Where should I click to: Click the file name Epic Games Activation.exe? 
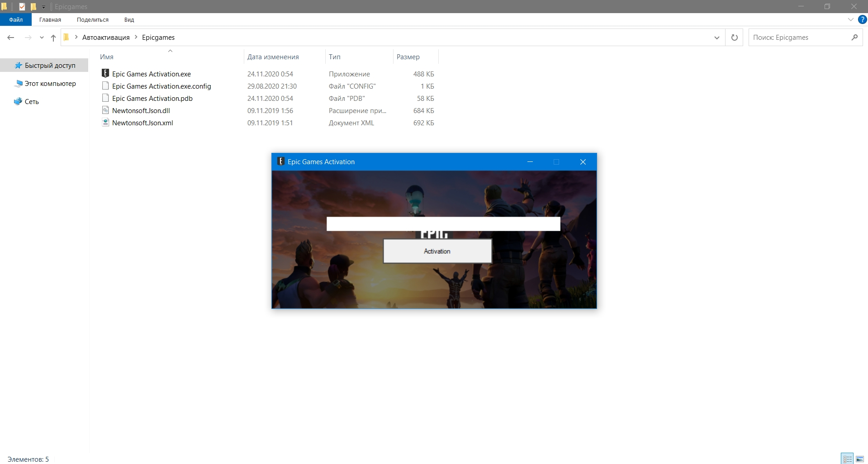[152, 74]
